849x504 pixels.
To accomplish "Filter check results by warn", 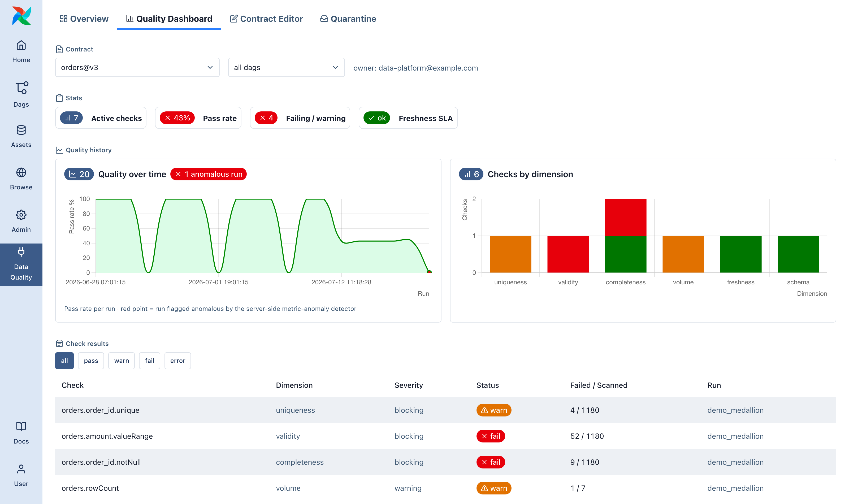I will coord(122,361).
